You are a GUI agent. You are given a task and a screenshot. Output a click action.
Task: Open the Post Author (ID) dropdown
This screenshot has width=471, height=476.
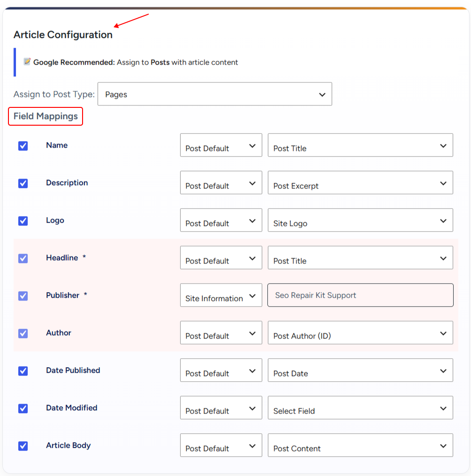360,332
